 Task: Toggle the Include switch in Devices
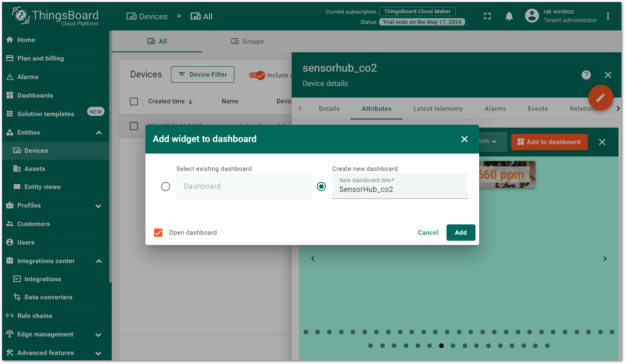point(257,75)
